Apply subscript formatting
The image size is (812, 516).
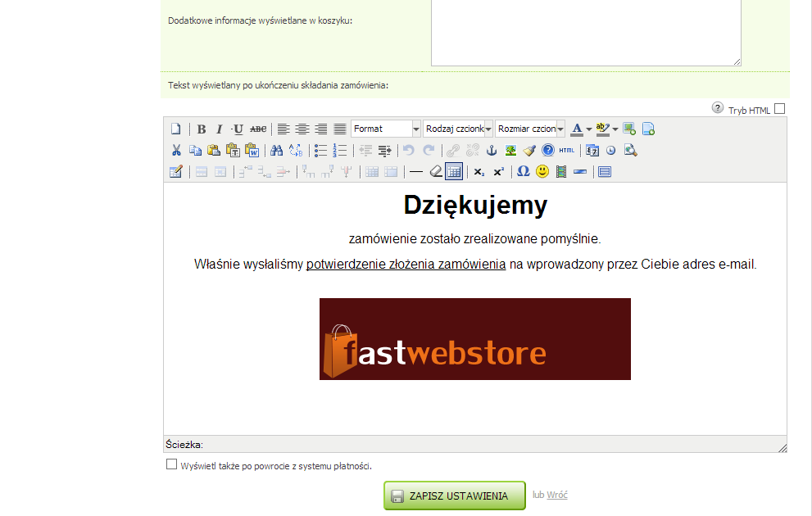click(479, 171)
